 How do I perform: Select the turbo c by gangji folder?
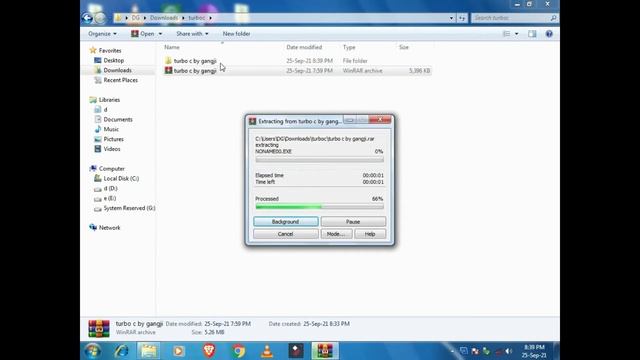(195, 61)
